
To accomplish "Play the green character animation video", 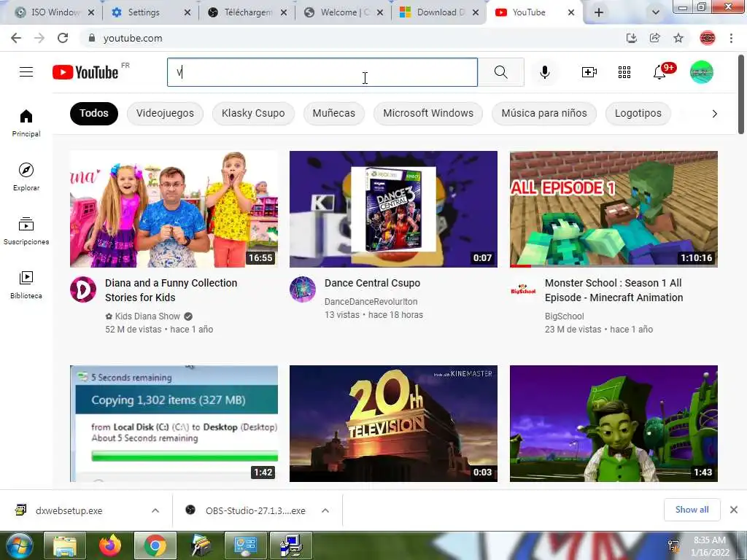I will [614, 424].
